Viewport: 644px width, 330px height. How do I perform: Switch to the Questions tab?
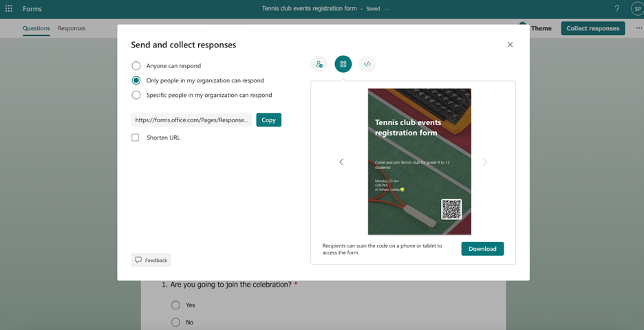(x=36, y=28)
